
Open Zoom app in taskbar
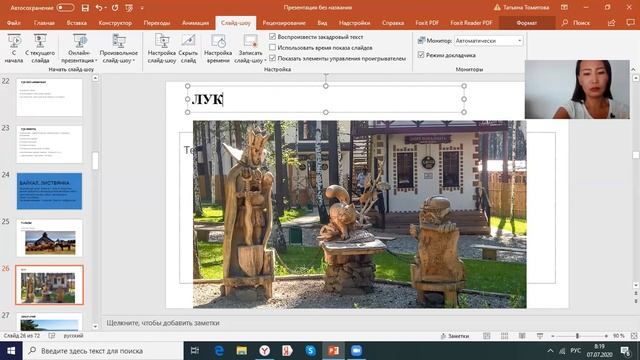(356, 351)
